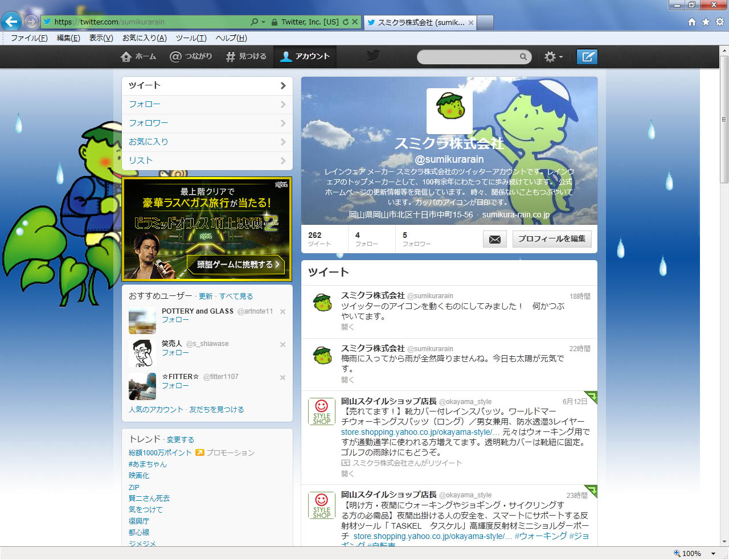Click the 4 フォロー count
The image size is (729, 560).
click(366, 239)
